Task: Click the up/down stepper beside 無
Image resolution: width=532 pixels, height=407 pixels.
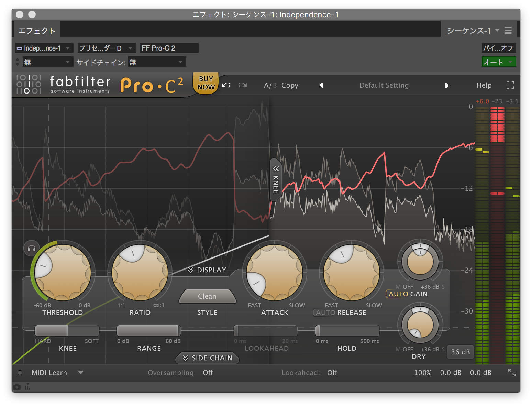Action: click(x=18, y=62)
